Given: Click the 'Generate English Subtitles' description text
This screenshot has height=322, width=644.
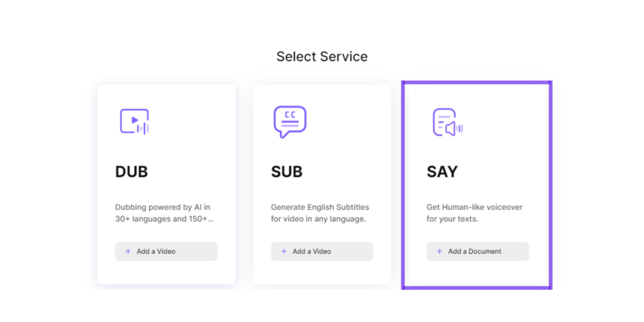Looking at the screenshot, I should point(320,213).
